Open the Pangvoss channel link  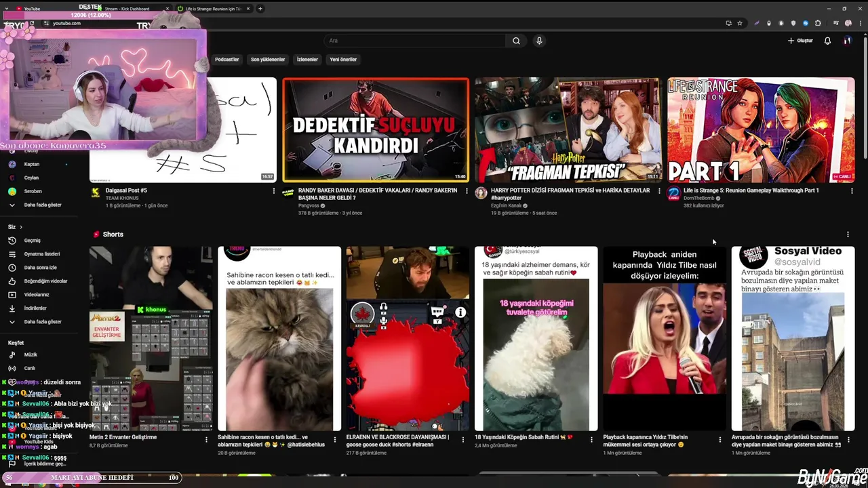(x=310, y=205)
